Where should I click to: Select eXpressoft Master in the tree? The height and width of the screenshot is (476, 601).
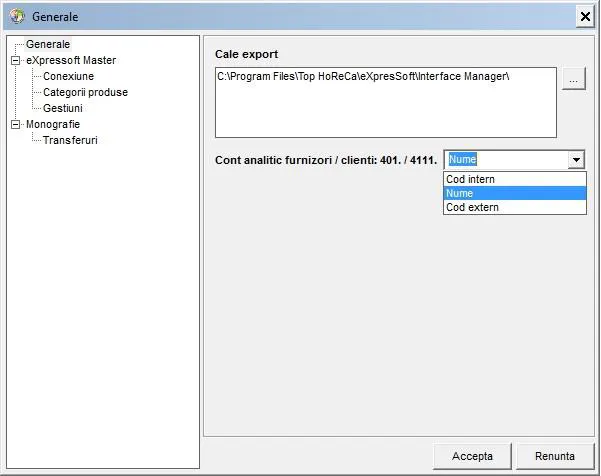[x=71, y=61]
